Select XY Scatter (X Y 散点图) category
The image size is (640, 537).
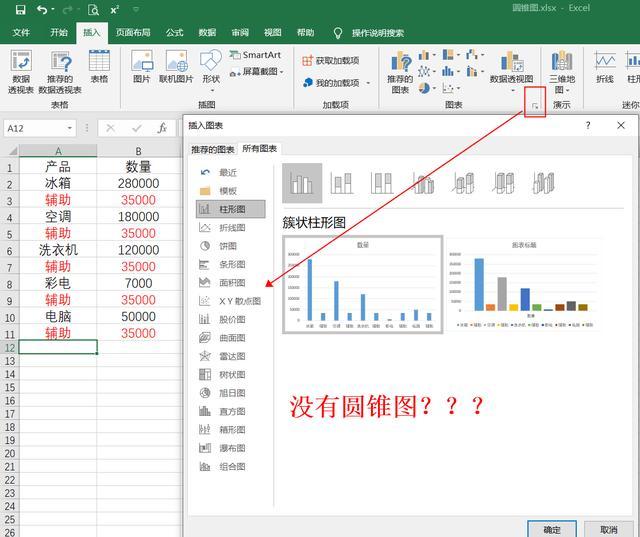pos(231,301)
